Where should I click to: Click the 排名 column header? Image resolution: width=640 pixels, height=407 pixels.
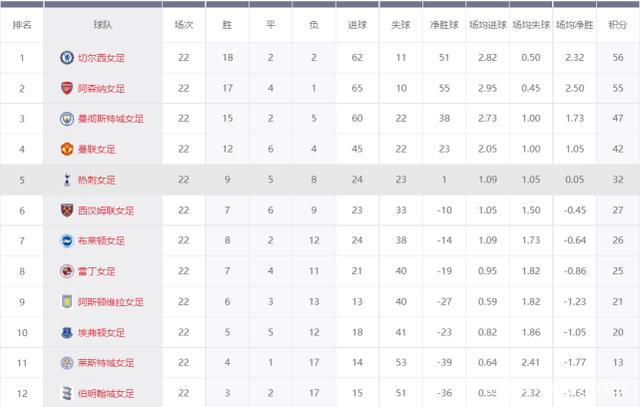point(22,24)
